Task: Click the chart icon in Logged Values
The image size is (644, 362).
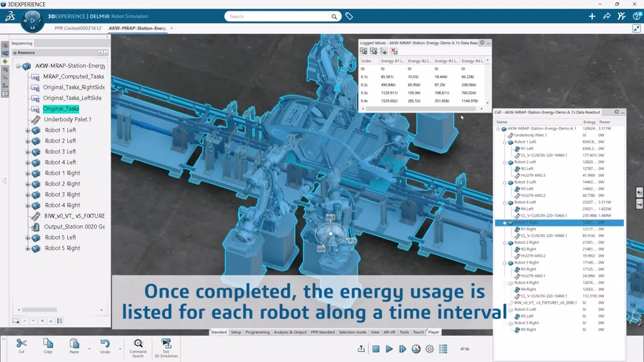Action: [383, 51]
